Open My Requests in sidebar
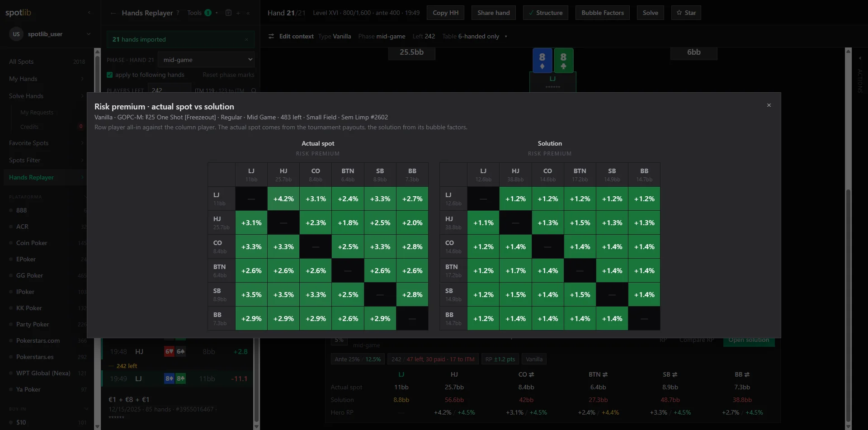868x430 pixels. [x=37, y=112]
